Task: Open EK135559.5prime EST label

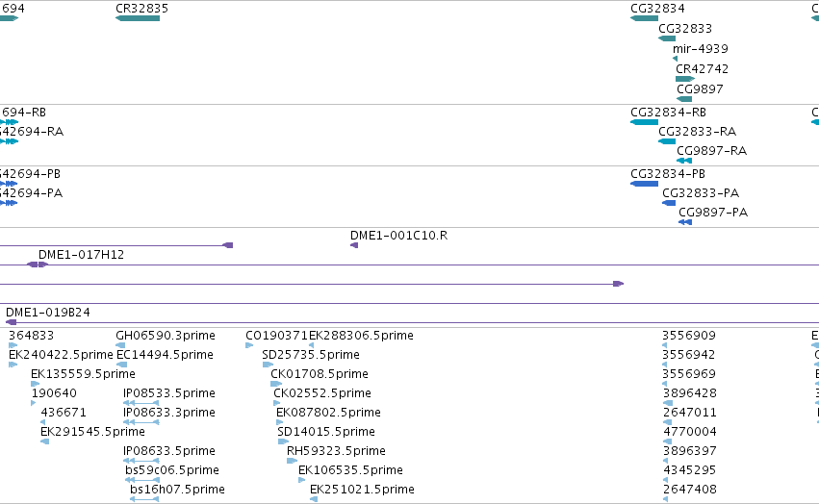Action: [x=83, y=374]
